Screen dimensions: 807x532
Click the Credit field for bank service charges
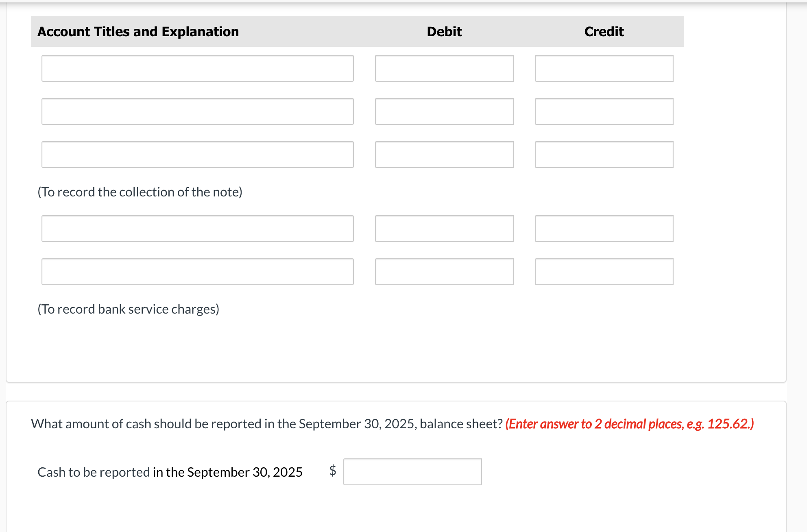click(604, 271)
